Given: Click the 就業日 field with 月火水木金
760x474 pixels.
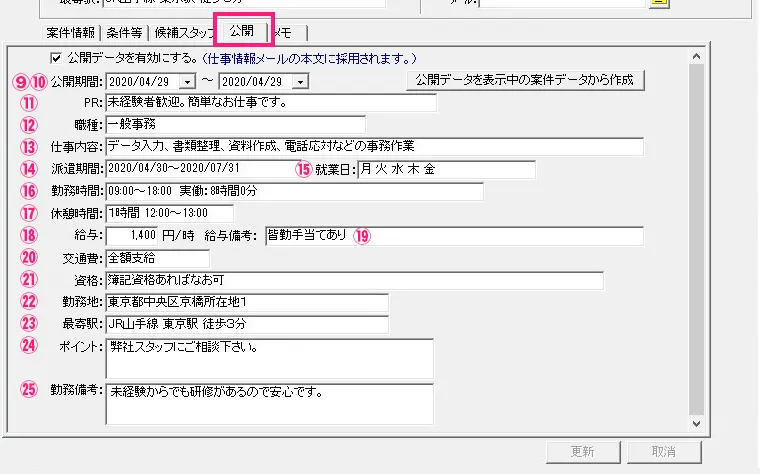Looking at the screenshot, I should coord(446,169).
